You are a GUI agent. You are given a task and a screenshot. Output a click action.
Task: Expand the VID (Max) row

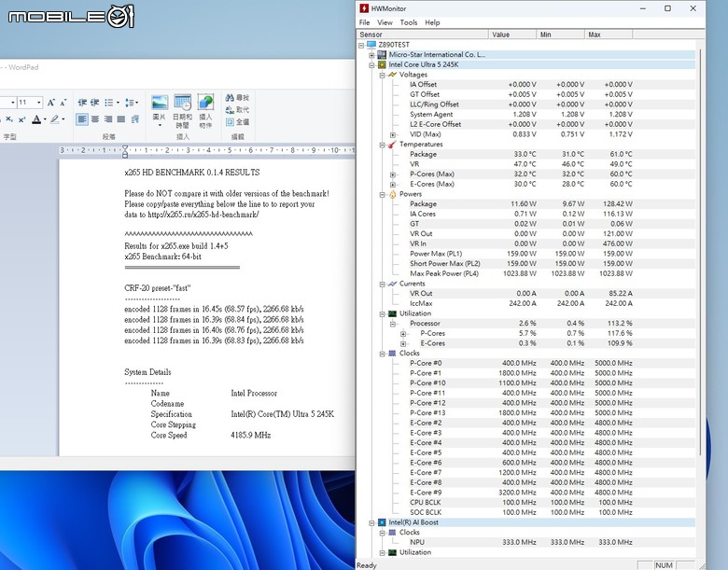click(393, 134)
